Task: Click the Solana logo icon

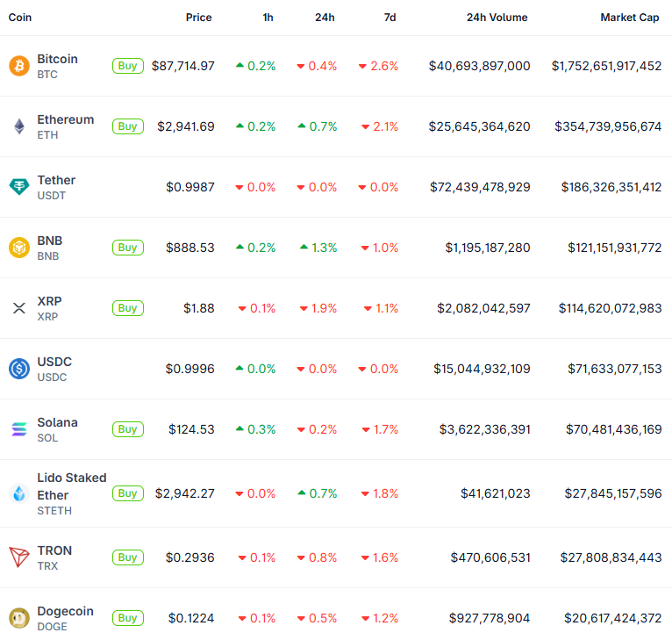Action: coord(18,429)
